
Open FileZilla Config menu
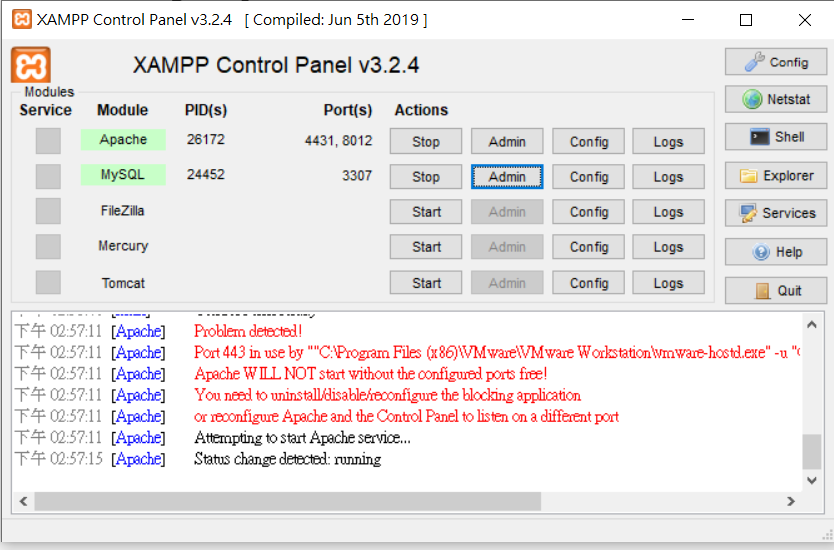[x=588, y=212]
